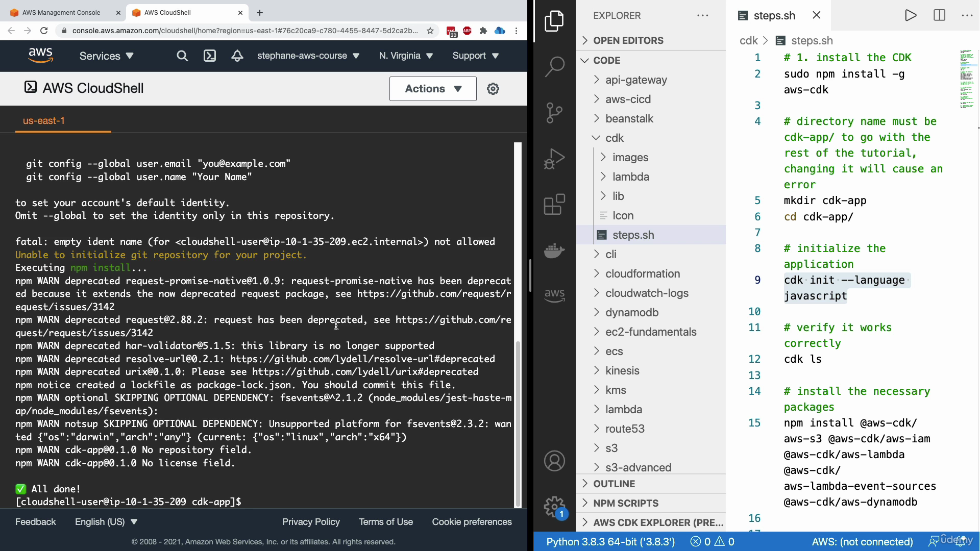This screenshot has height=551, width=980.
Task: Switch to AWS Management Console browser tab
Action: (x=62, y=13)
